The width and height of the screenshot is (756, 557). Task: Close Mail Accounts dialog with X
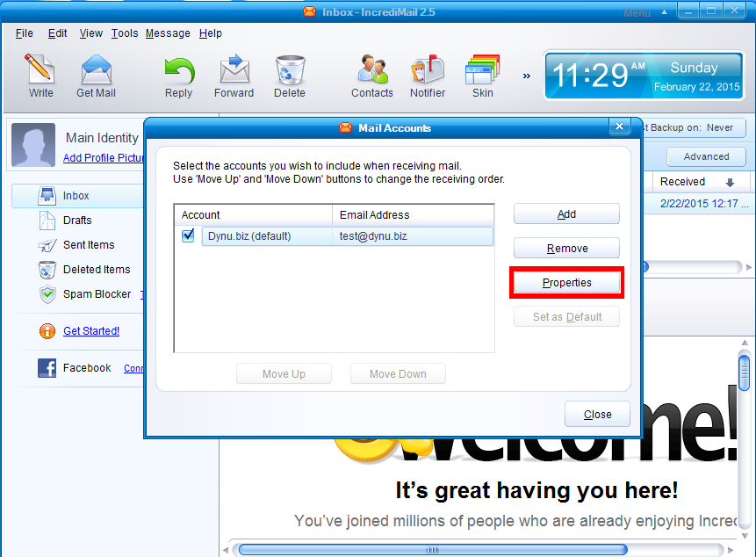pyautogui.click(x=620, y=127)
